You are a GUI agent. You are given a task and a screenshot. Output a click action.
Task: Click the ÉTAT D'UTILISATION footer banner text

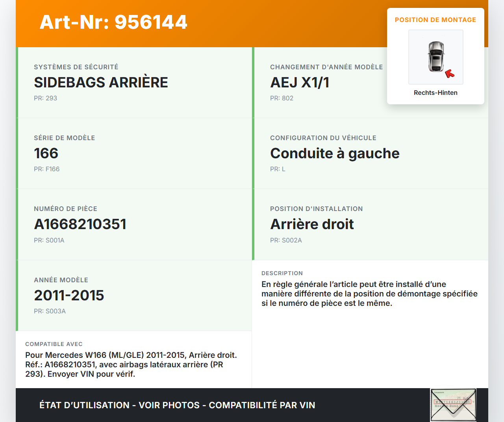177,405
